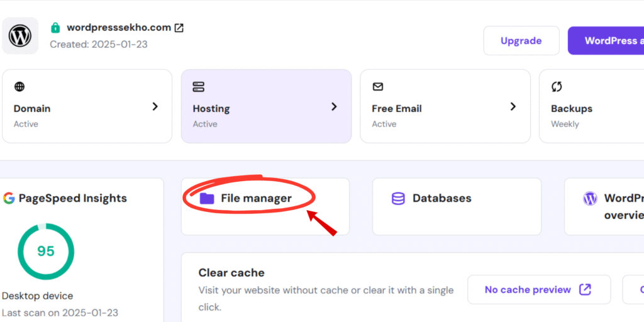644x322 pixels.
Task: Click the purple folder icon for File manager
Action: [x=207, y=198]
